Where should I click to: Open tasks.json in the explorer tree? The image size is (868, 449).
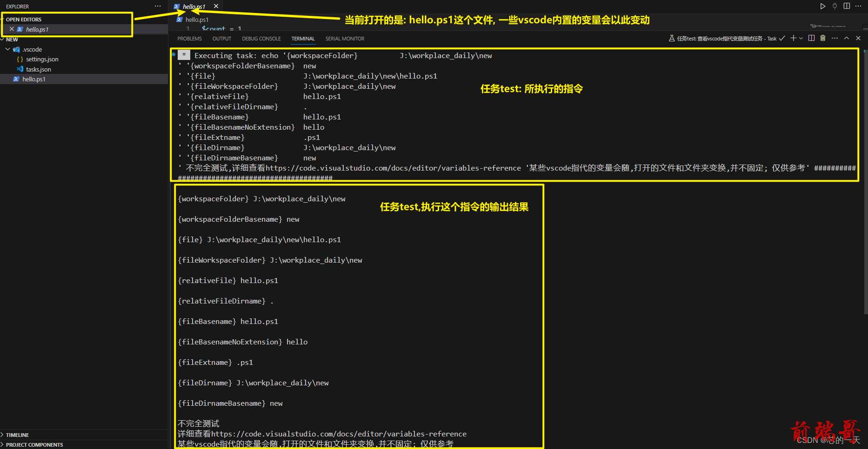[x=38, y=69]
